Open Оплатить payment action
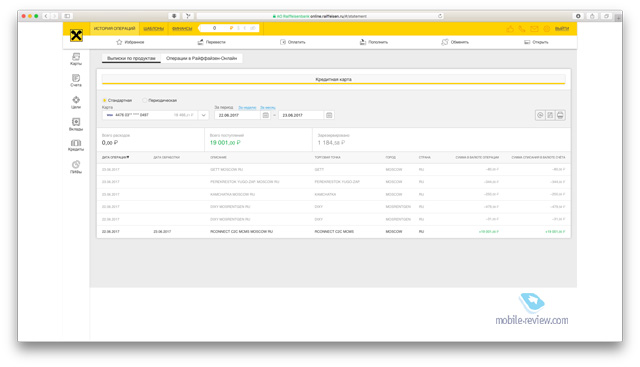Screen dimensions: 640x367 (x=292, y=42)
